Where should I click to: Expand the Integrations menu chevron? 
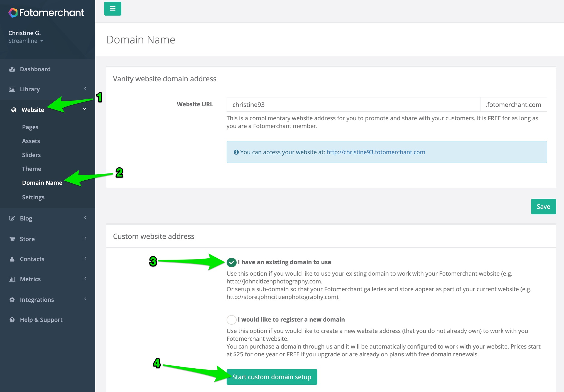click(85, 299)
